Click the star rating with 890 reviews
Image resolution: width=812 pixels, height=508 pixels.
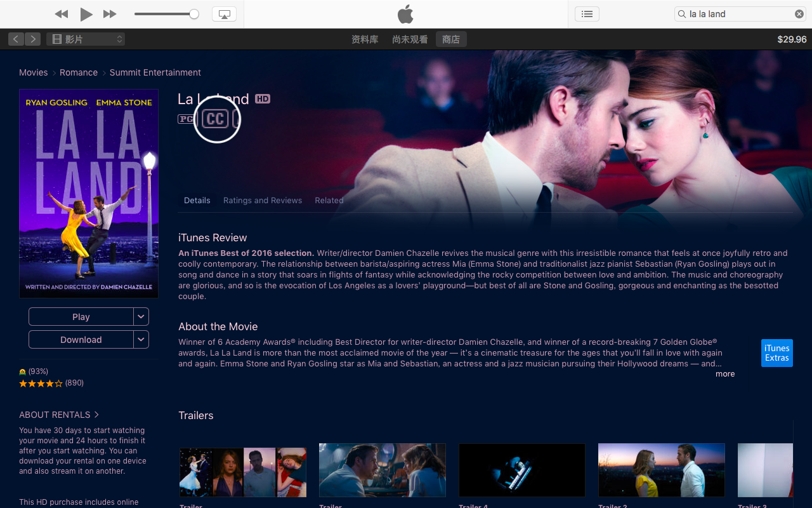51,383
